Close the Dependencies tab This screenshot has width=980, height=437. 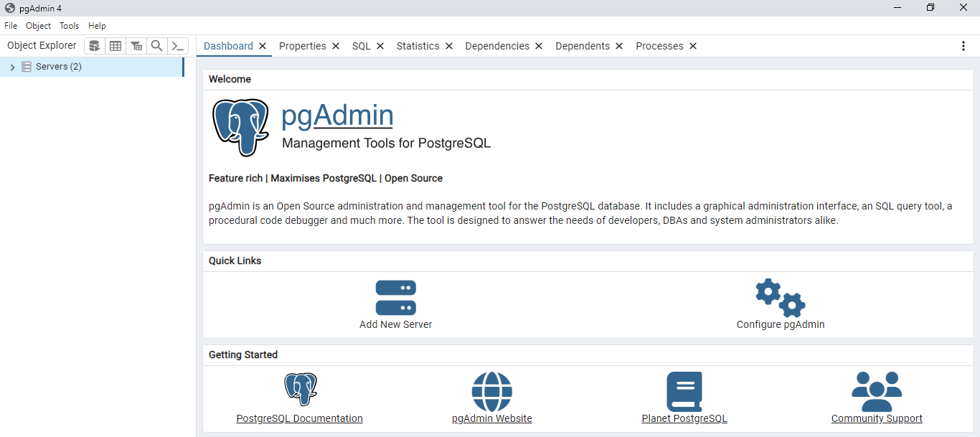pos(539,46)
